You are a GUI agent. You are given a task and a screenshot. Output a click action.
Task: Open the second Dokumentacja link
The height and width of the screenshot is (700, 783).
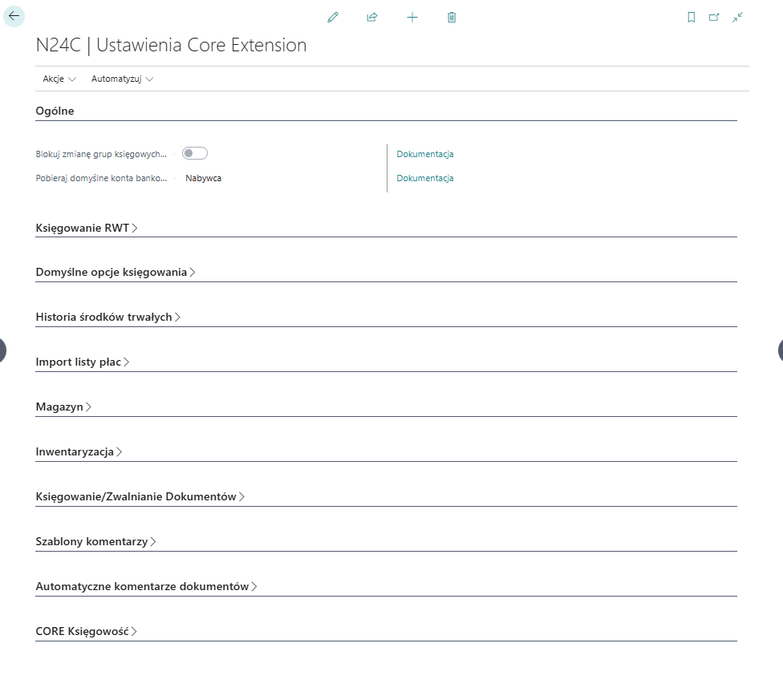point(425,178)
